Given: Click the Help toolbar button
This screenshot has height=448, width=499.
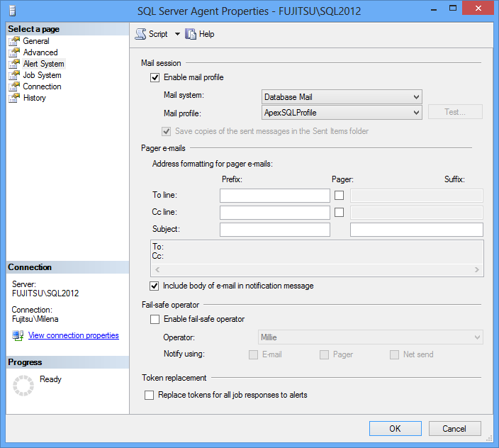Looking at the screenshot, I should (x=200, y=34).
